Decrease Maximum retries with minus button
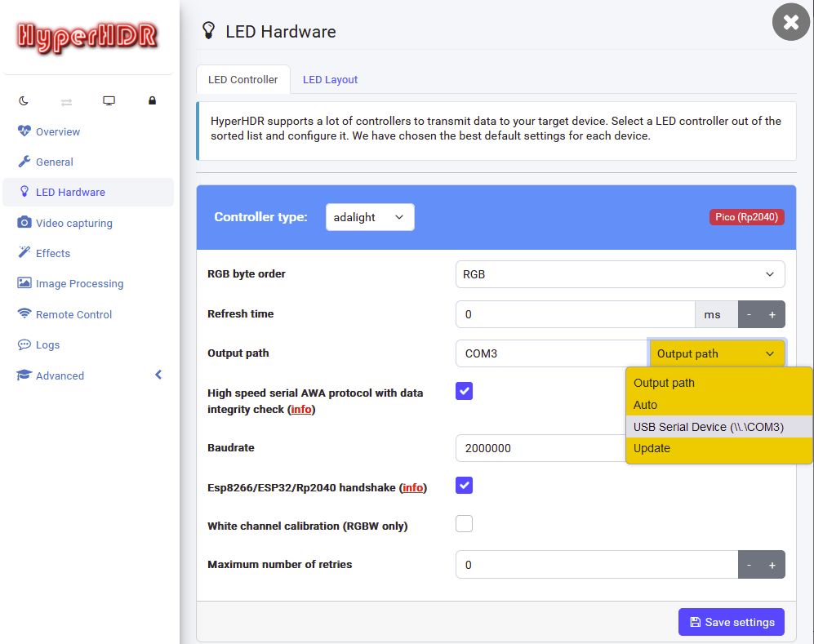Viewport: 814px width, 644px height. [x=750, y=565]
